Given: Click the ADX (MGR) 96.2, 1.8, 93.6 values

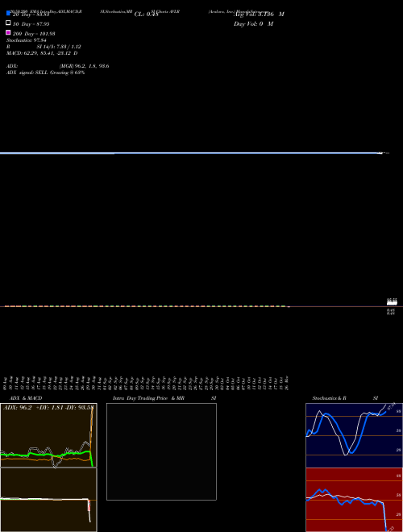Looking at the screenshot, I should click(x=84, y=66).
